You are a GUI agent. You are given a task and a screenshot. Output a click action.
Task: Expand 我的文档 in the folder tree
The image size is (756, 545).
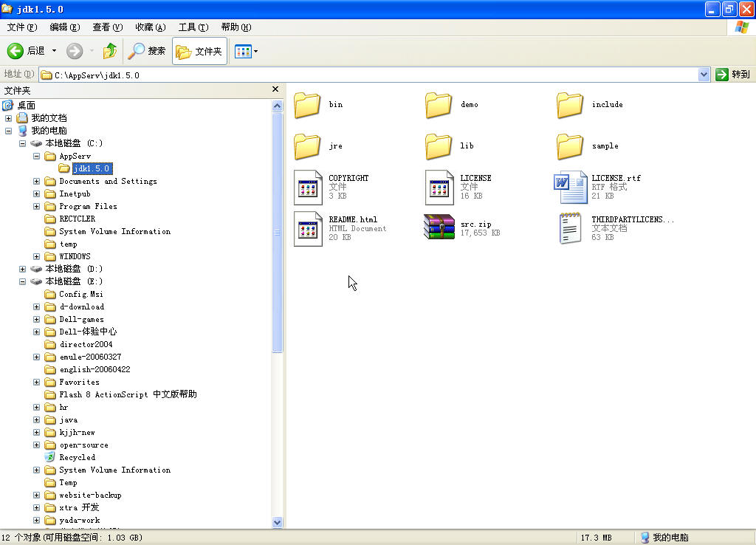[8, 118]
